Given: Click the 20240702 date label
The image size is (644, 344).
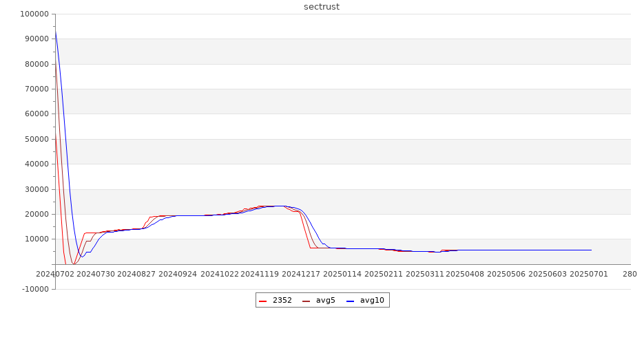Looking at the screenshot, I should point(55,274).
